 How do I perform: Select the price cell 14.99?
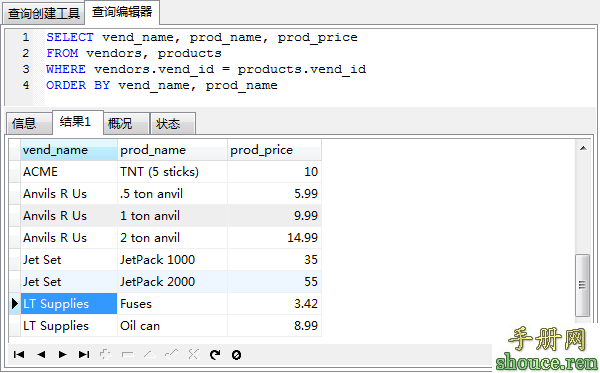point(274,238)
